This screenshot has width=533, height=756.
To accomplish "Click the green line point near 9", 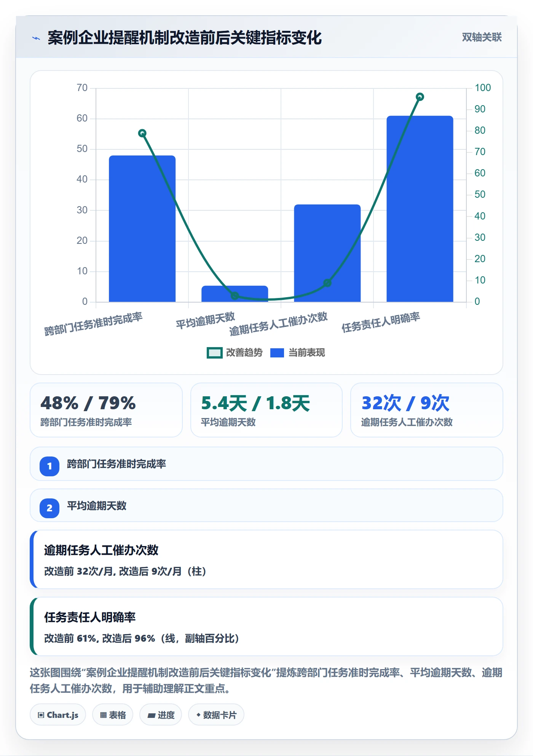I will click(327, 283).
